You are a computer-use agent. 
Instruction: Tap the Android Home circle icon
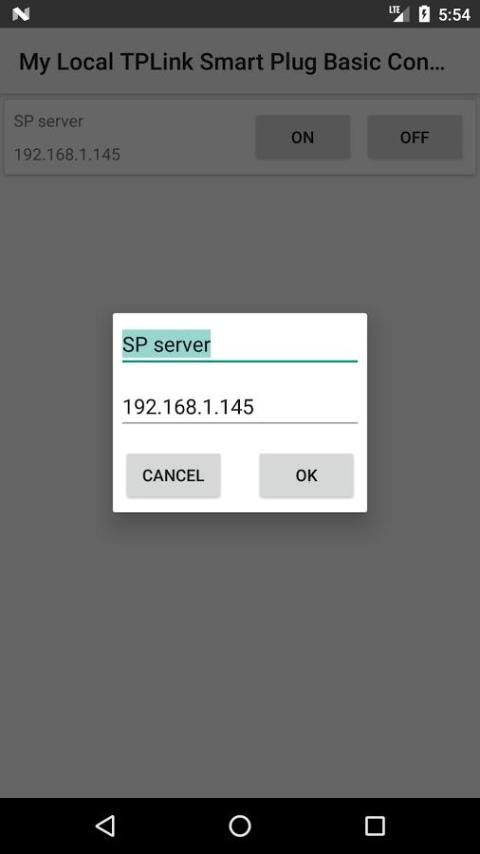[240, 826]
